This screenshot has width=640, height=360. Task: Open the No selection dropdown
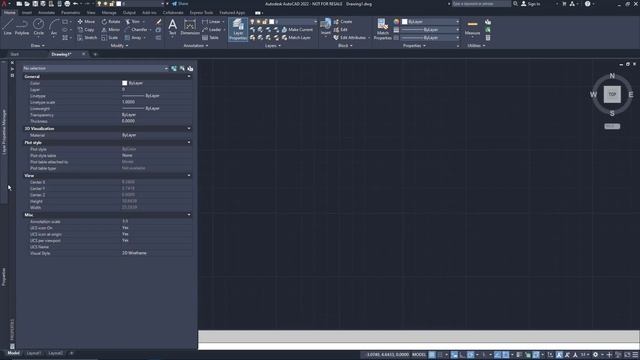tap(96, 69)
